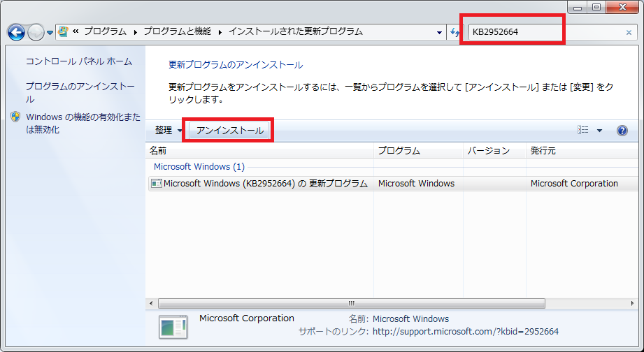The height and width of the screenshot is (352, 644).
Task: Open コントロール パネル ホーム link
Action: (78, 61)
